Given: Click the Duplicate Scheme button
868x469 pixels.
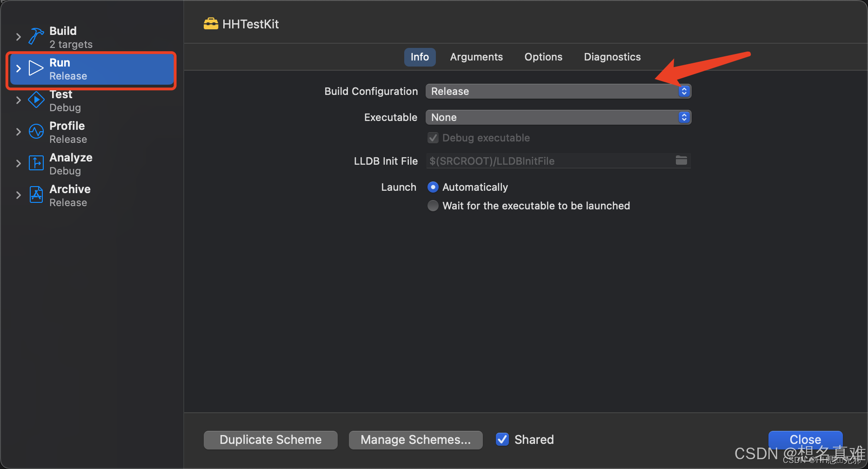Looking at the screenshot, I should point(270,439).
